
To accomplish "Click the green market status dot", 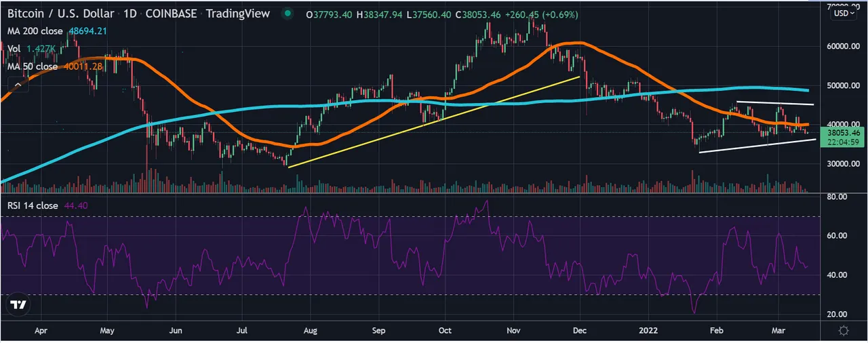I will 289,14.
